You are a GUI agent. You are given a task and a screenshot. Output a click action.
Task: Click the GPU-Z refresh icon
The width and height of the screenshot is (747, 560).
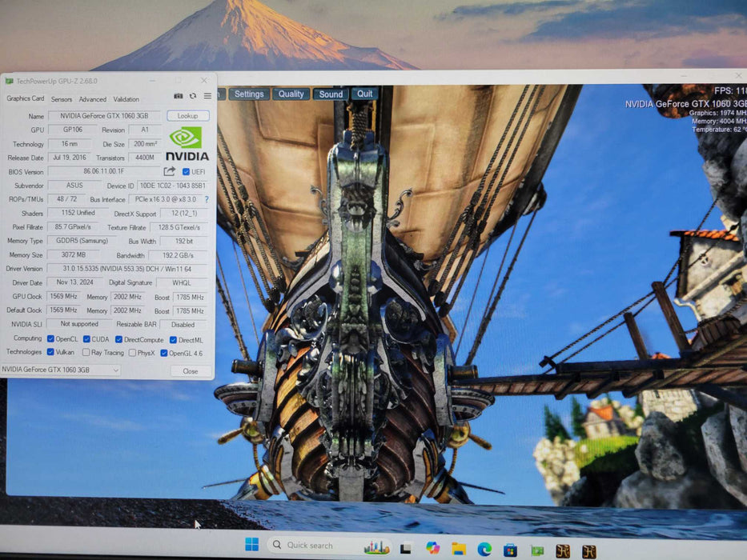(193, 96)
